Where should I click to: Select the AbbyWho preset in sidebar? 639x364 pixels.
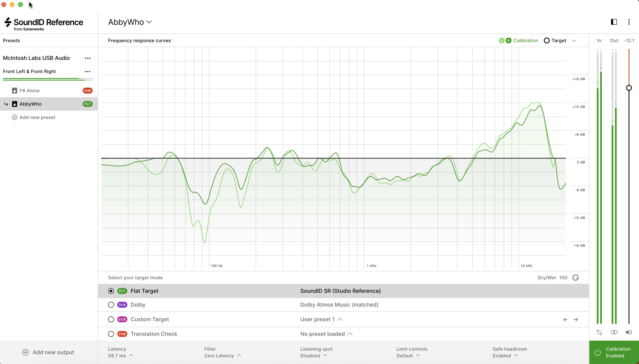tap(49, 104)
